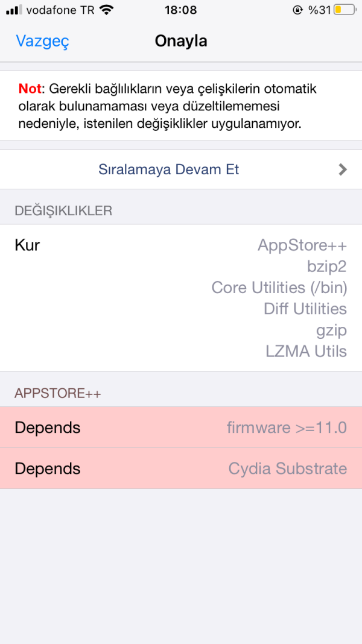Tap Vazgeç to cancel the installation
The width and height of the screenshot is (362, 644).
(x=42, y=41)
